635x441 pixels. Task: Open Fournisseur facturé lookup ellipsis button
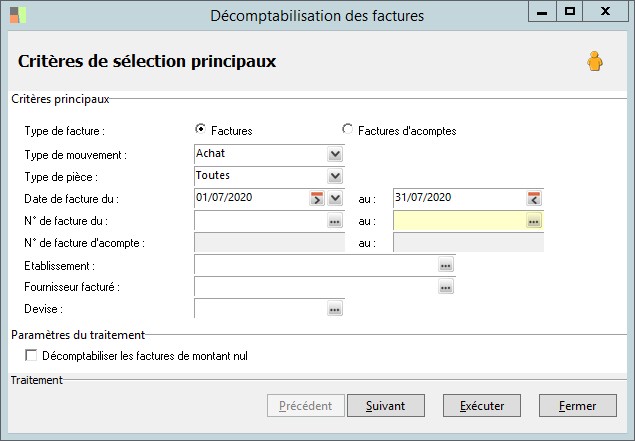[x=445, y=287]
